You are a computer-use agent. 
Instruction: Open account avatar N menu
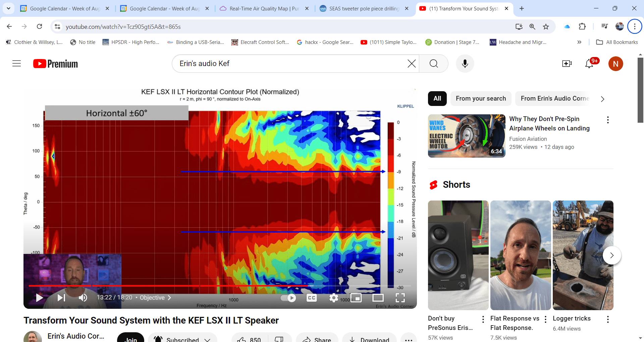tap(616, 64)
